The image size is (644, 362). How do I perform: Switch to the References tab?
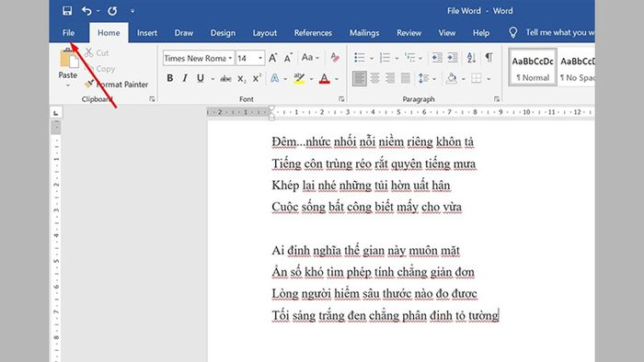click(x=313, y=33)
